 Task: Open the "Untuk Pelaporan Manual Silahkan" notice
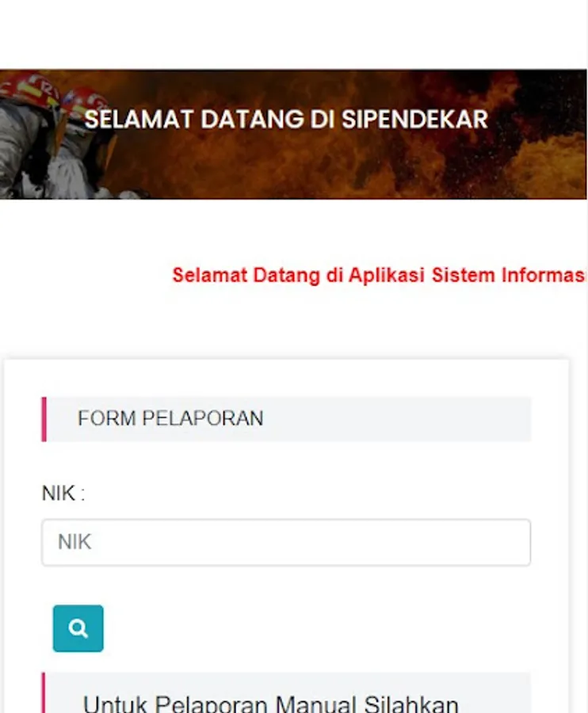tap(271, 703)
